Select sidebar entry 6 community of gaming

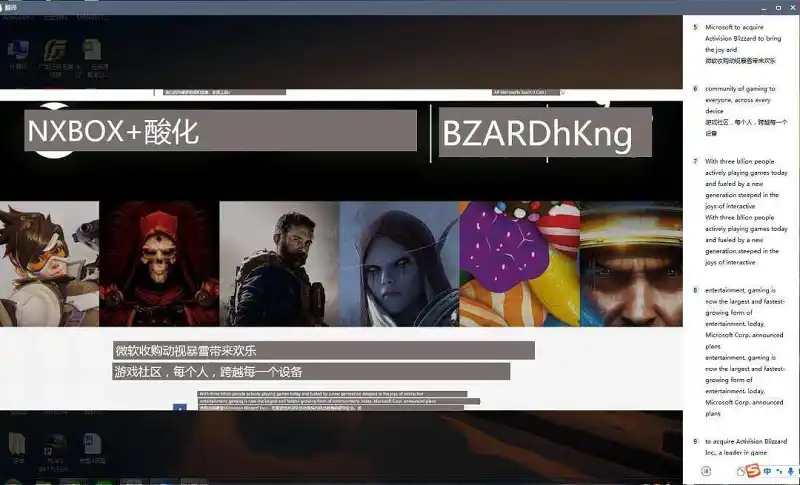[x=739, y=111]
